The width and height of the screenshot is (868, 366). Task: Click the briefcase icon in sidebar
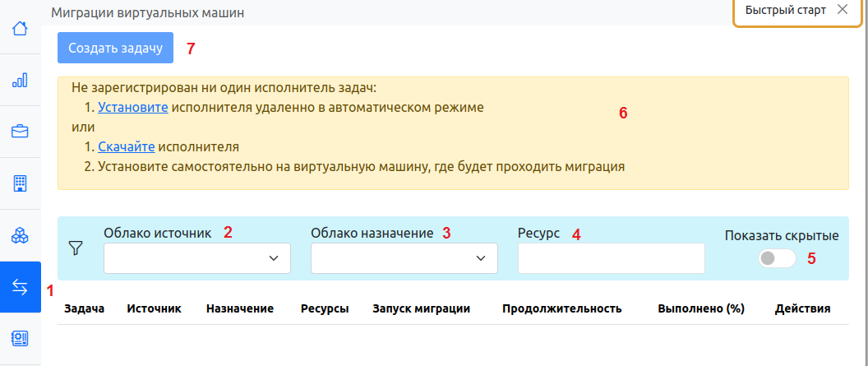20,132
